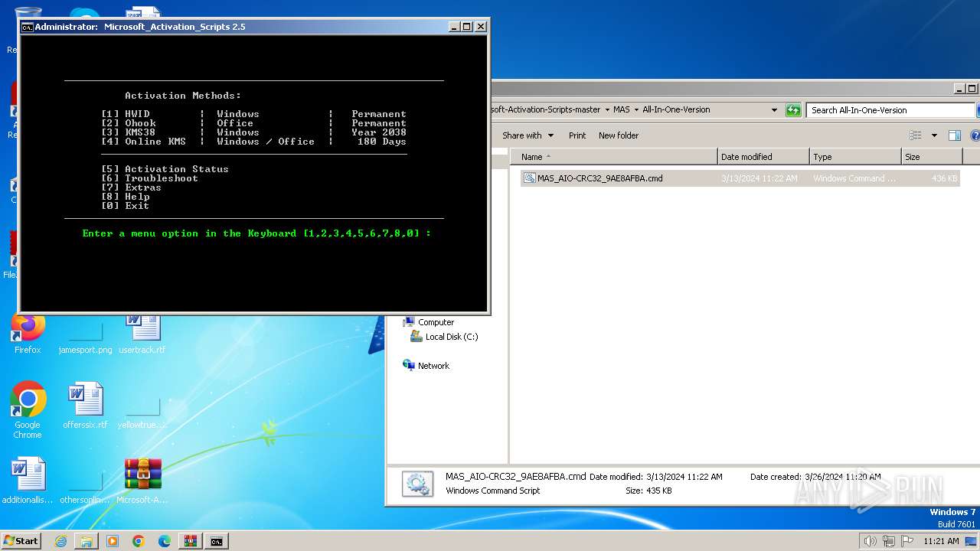
Task: Click the cmd window system menu icon
Action: [x=28, y=27]
